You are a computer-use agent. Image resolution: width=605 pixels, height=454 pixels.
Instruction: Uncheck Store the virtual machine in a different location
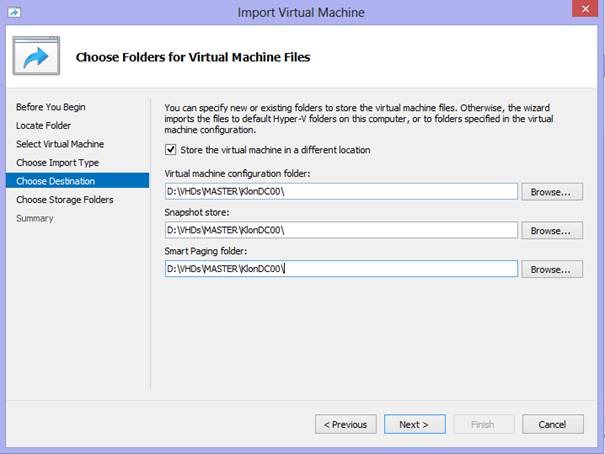click(171, 150)
